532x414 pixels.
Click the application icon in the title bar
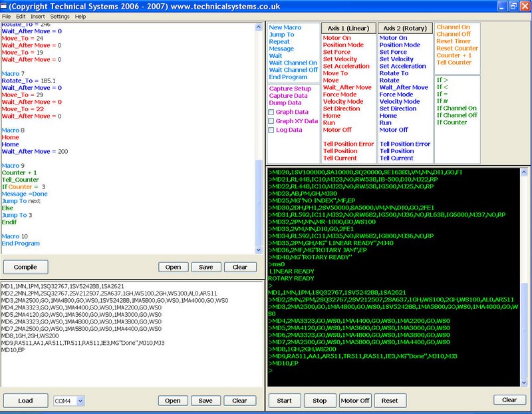(x=6, y=5)
